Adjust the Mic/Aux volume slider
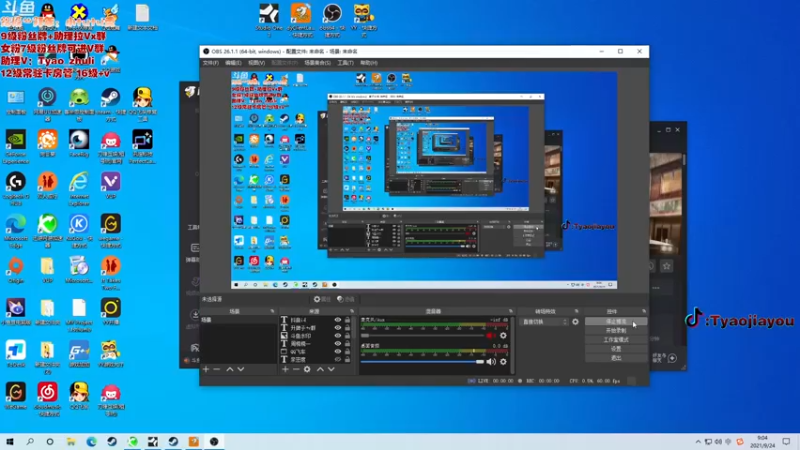Screen dimensions: 800x450 click(x=422, y=336)
